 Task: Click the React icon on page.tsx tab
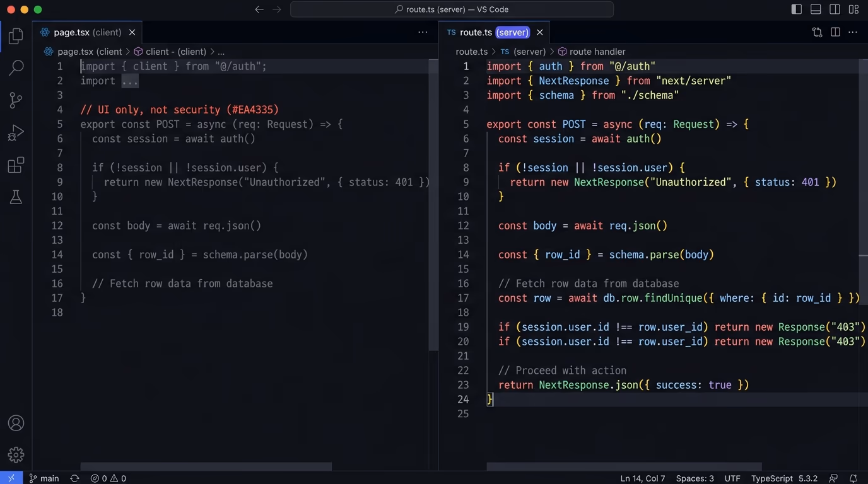pyautogui.click(x=45, y=32)
